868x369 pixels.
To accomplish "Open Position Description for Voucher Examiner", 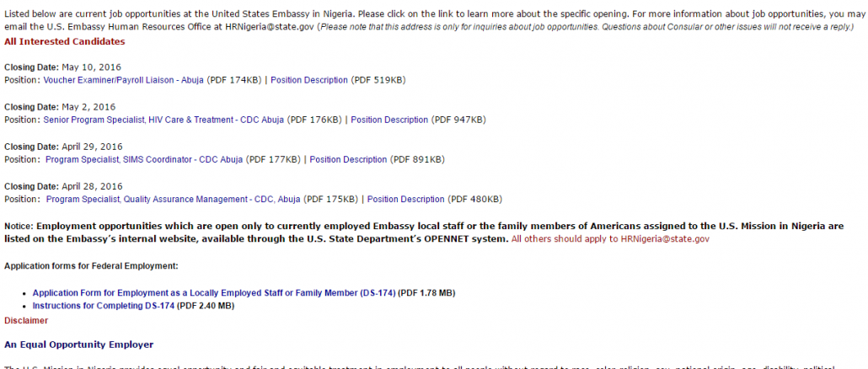I will [x=309, y=80].
